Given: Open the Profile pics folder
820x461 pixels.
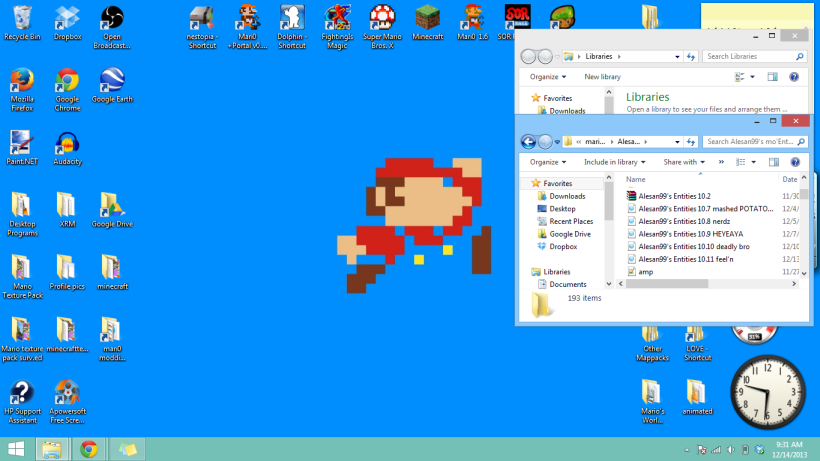Looking at the screenshot, I should (x=67, y=273).
